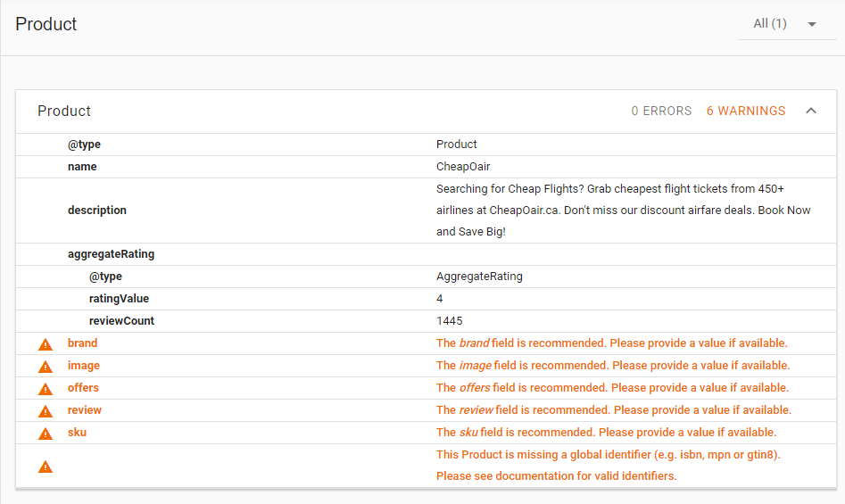
Task: Click the Product card header title
Action: click(x=64, y=111)
